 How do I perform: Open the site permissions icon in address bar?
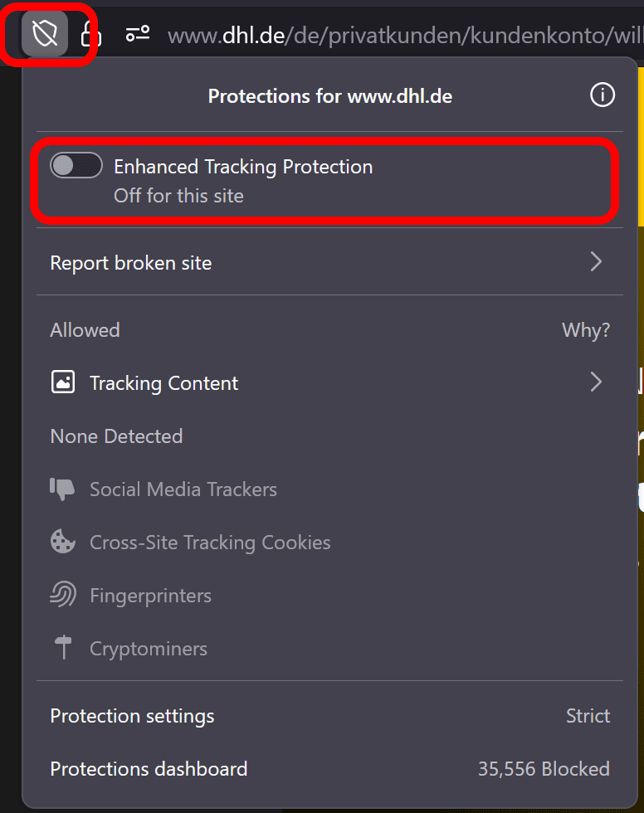point(137,34)
